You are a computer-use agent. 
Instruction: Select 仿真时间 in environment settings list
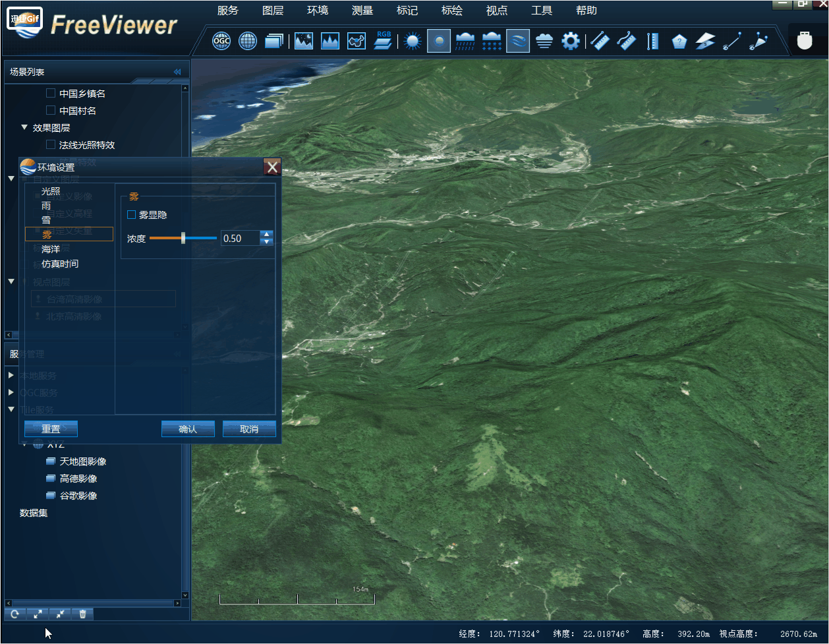[60, 264]
